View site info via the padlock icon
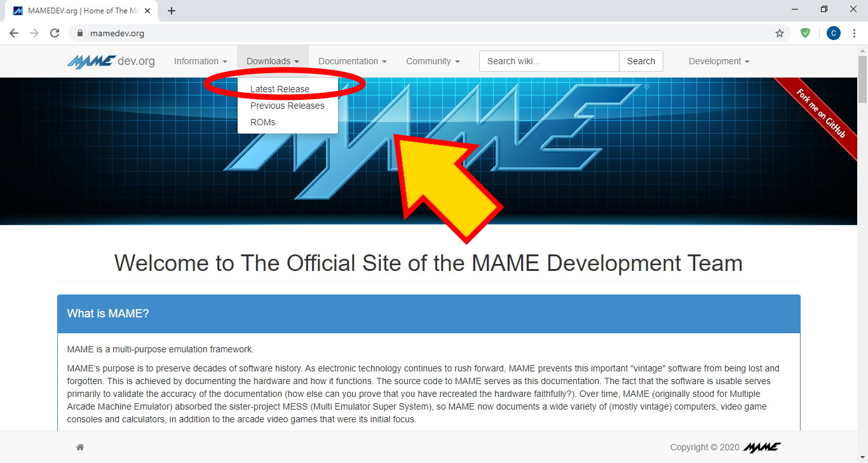The image size is (868, 463). point(80,33)
